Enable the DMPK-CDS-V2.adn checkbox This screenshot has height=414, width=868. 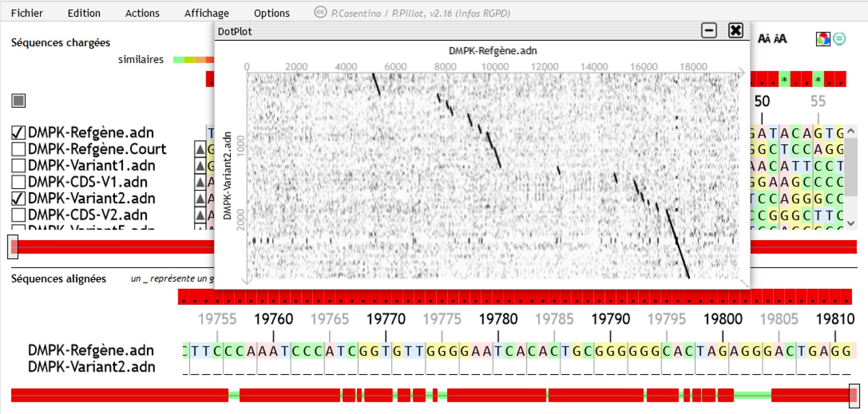coord(18,215)
